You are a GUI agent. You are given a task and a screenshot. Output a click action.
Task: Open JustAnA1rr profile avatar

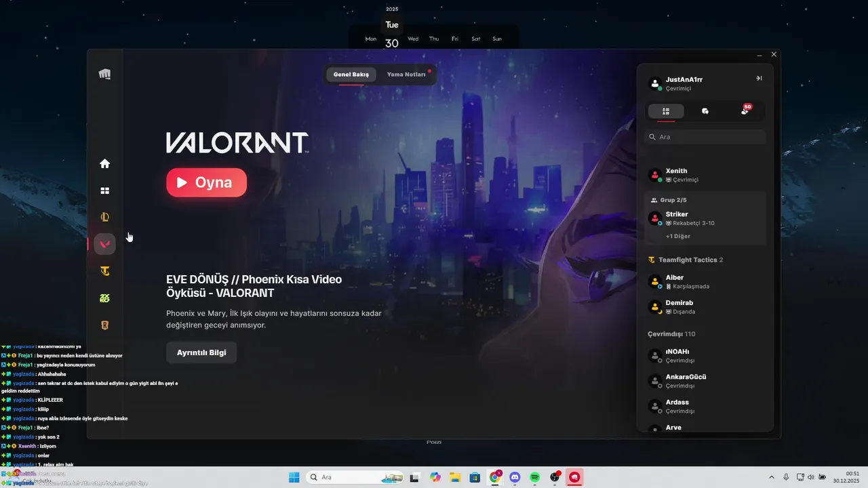point(655,84)
